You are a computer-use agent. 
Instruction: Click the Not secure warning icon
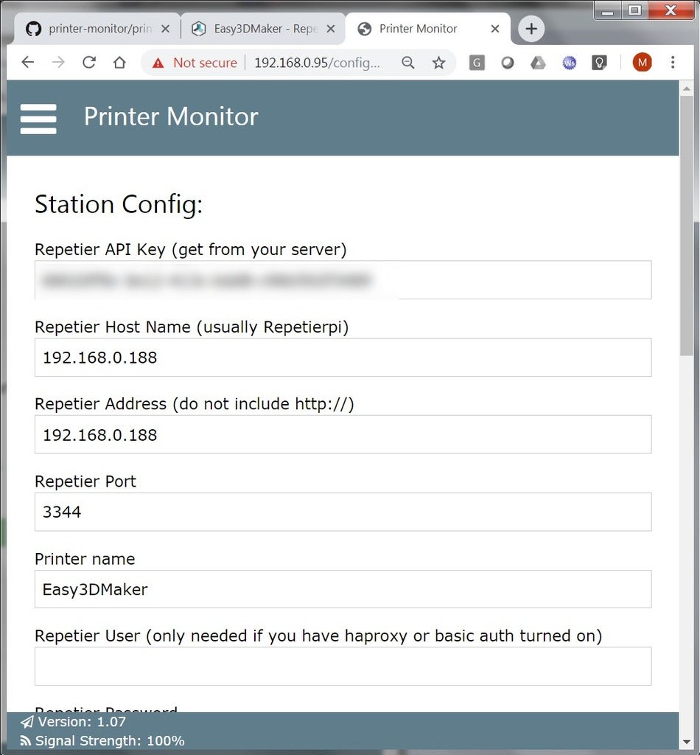point(158,63)
